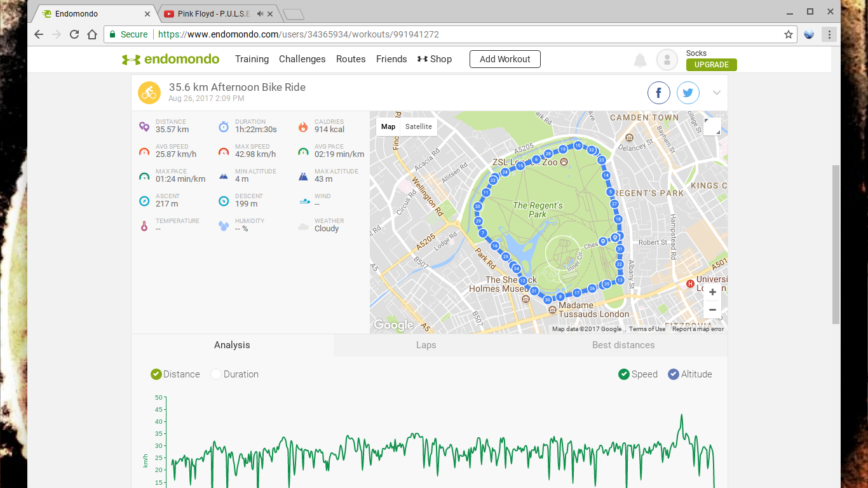Click the distance stat icon
868x488 pixels.
click(144, 126)
